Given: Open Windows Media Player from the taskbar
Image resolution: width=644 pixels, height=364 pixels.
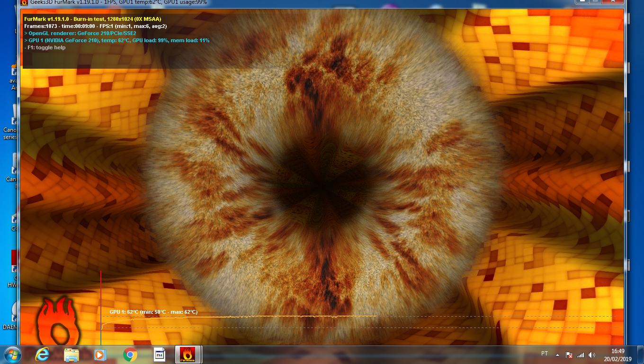Looking at the screenshot, I should coord(100,355).
